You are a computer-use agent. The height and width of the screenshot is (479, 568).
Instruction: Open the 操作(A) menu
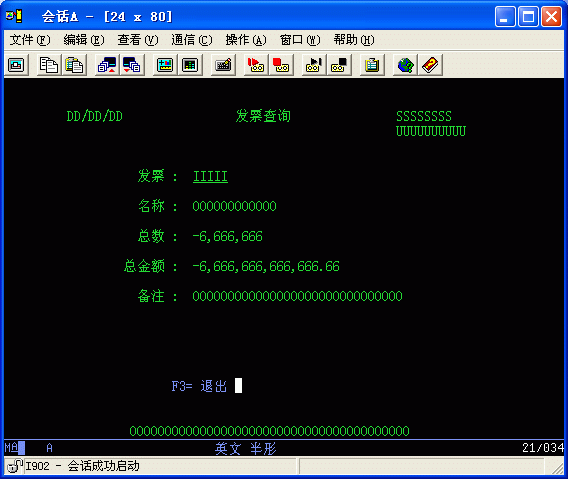246,40
